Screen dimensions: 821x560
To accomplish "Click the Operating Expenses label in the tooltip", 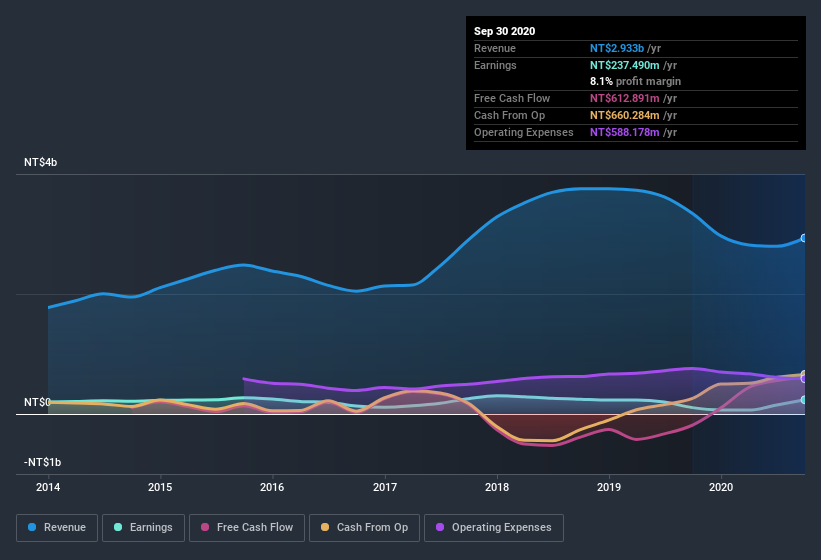I will (524, 132).
